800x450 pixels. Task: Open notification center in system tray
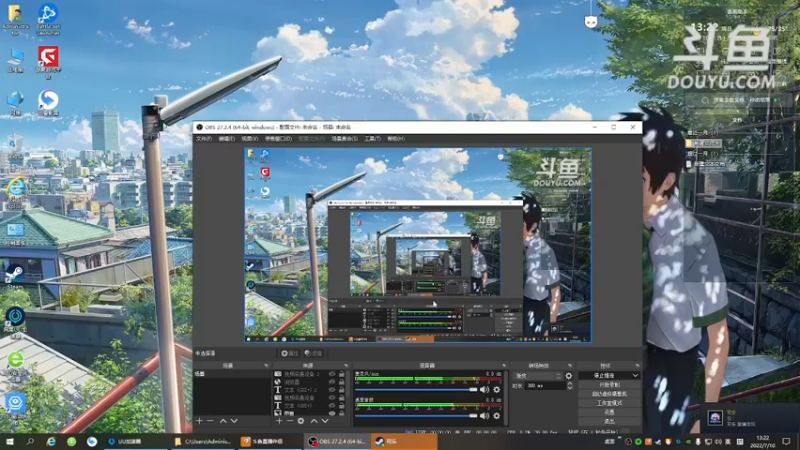[x=786, y=441]
